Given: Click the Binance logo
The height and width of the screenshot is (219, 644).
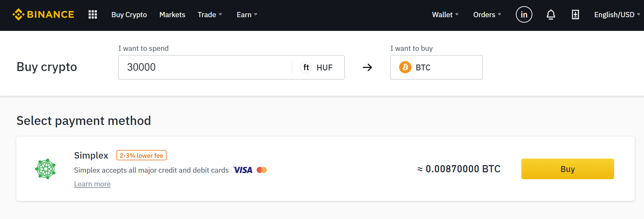Looking at the screenshot, I should (x=43, y=14).
